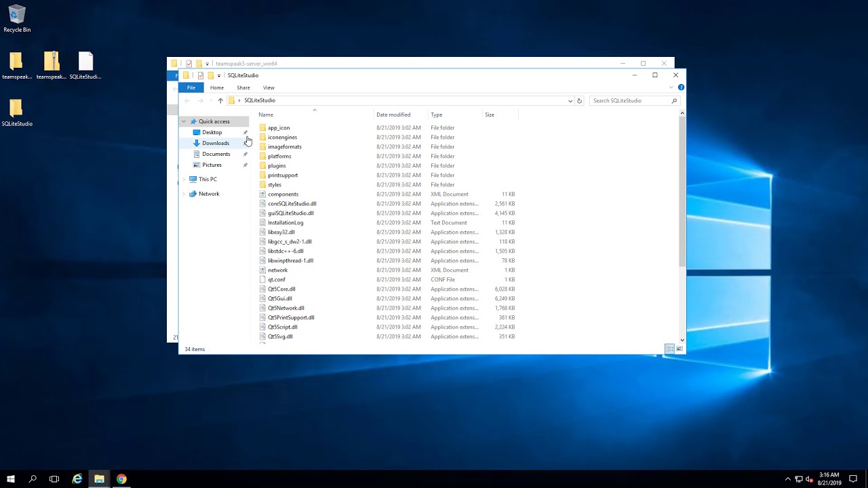
Task: Refresh the SQLiteStudio folder view
Action: pyautogui.click(x=579, y=100)
